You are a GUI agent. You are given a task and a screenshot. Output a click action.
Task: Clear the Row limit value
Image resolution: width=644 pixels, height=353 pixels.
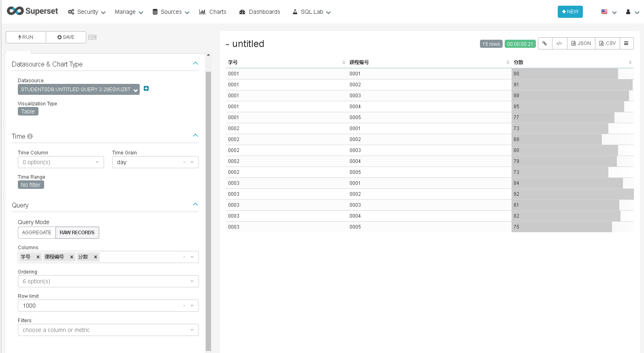click(x=184, y=306)
